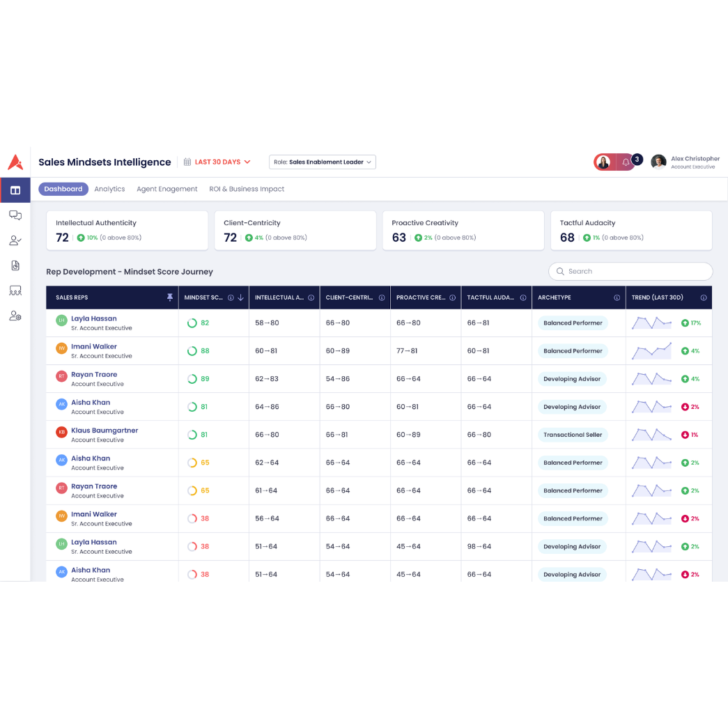The height and width of the screenshot is (728, 728).
Task: Expand the Last 30 Days date dropdown
Action: 217,162
